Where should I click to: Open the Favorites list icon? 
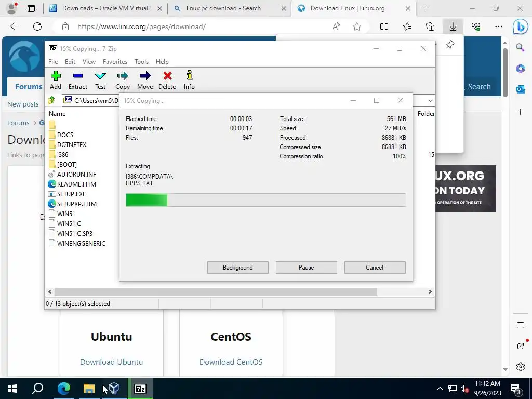tap(407, 26)
